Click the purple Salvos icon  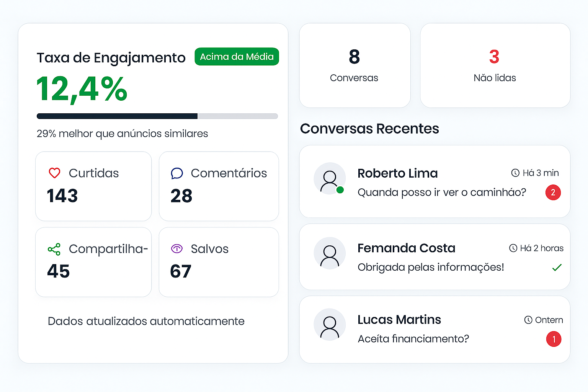[177, 249]
